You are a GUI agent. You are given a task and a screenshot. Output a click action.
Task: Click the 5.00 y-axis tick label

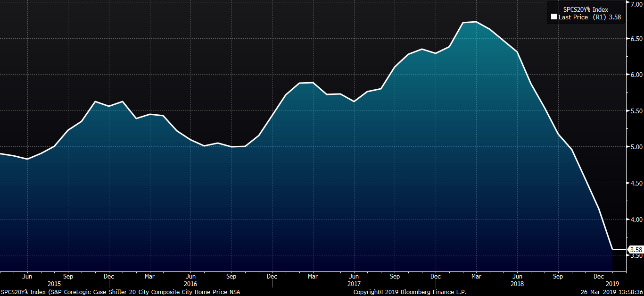coord(636,147)
